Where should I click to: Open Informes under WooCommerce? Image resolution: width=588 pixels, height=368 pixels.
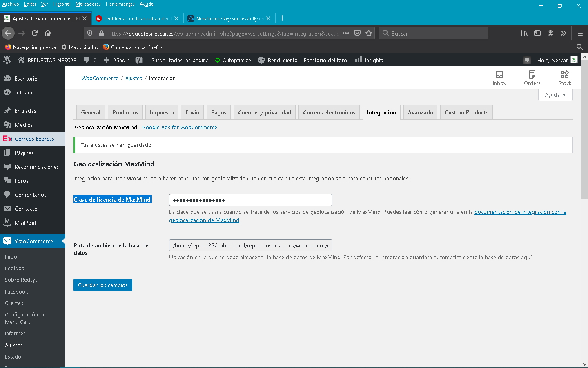15,333
